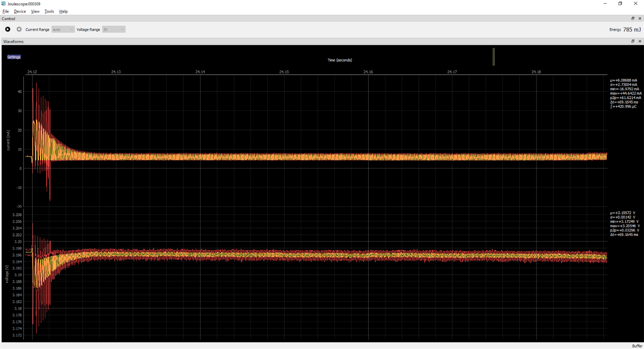The width and height of the screenshot is (644, 349).
Task: Close the Waveforms panel
Action: tap(640, 42)
